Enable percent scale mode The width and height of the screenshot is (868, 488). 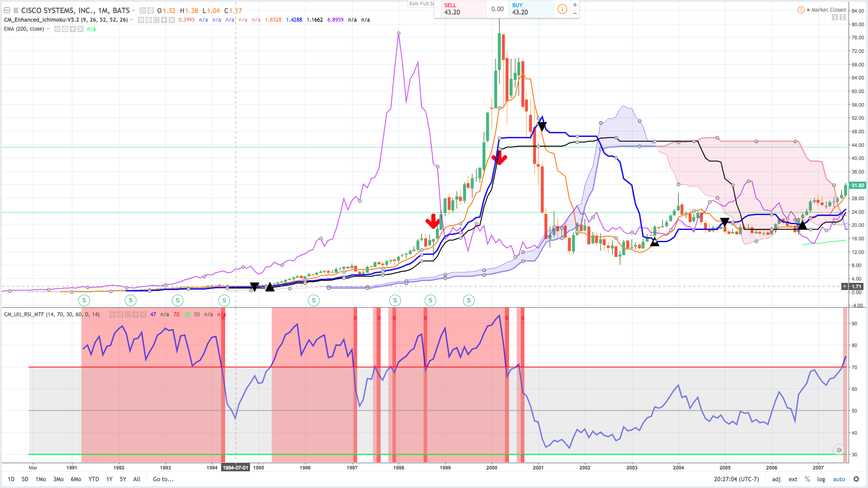[x=807, y=479]
